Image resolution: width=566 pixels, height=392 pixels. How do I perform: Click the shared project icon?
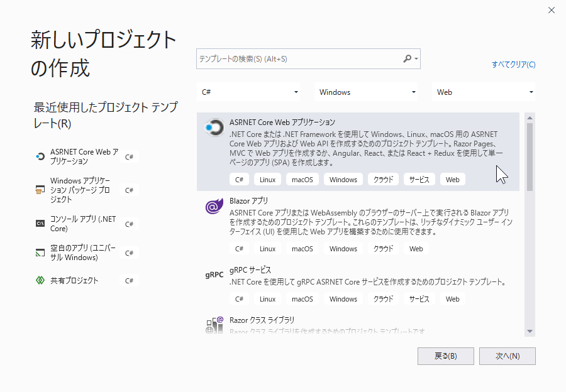[40, 280]
